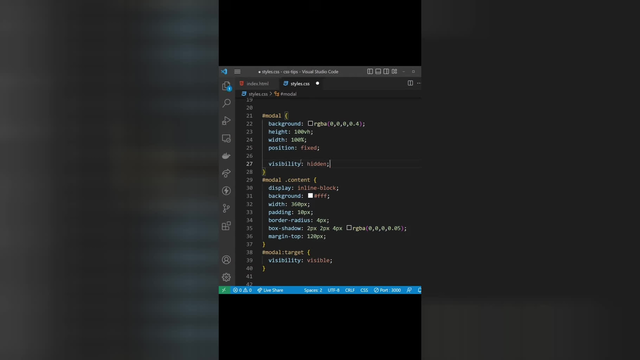Open the Search view in activity bar
640x360 pixels.
(226, 103)
